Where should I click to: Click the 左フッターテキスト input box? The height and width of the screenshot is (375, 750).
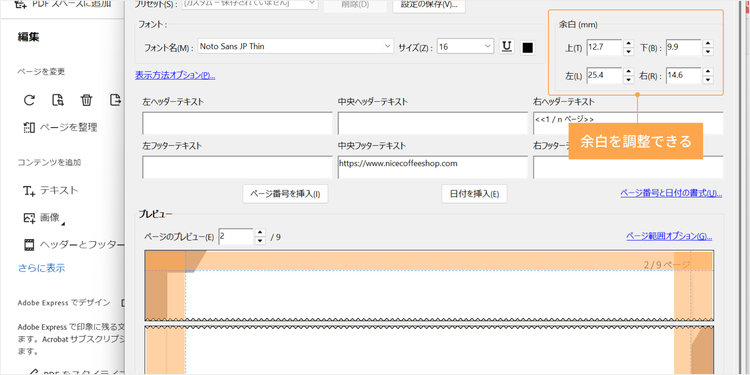(237, 167)
